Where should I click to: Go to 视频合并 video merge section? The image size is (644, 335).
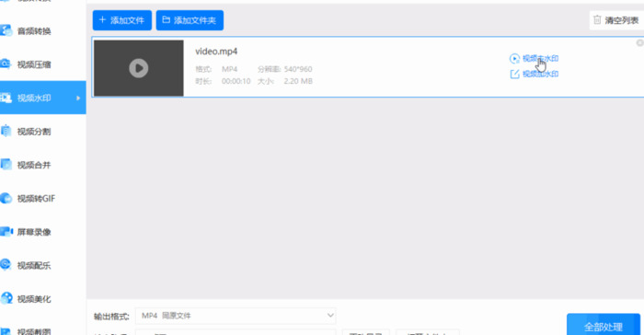(x=34, y=165)
